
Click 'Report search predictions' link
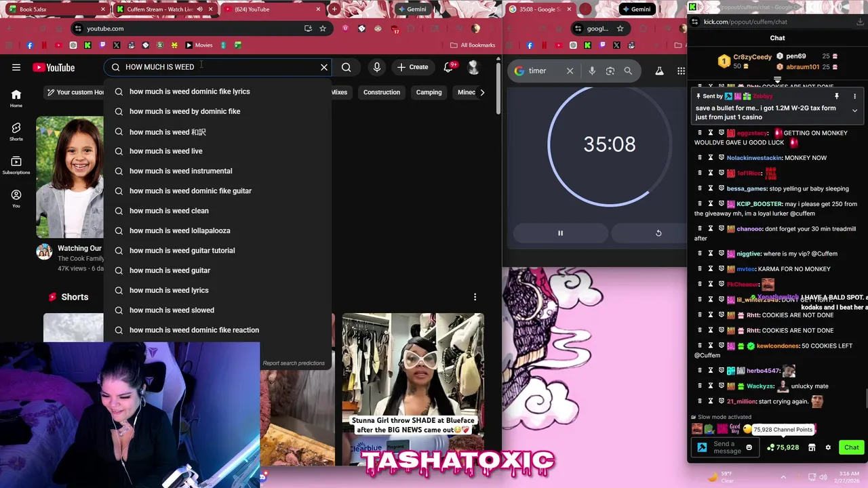294,363
